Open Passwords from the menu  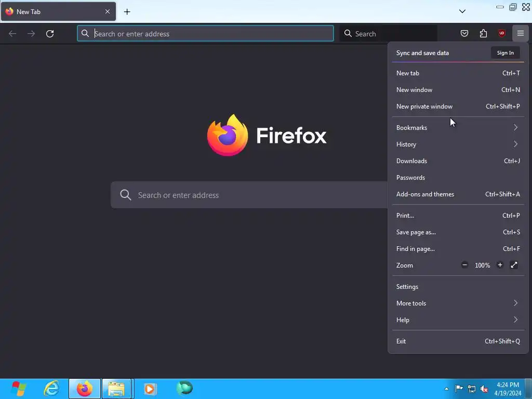click(x=458, y=178)
